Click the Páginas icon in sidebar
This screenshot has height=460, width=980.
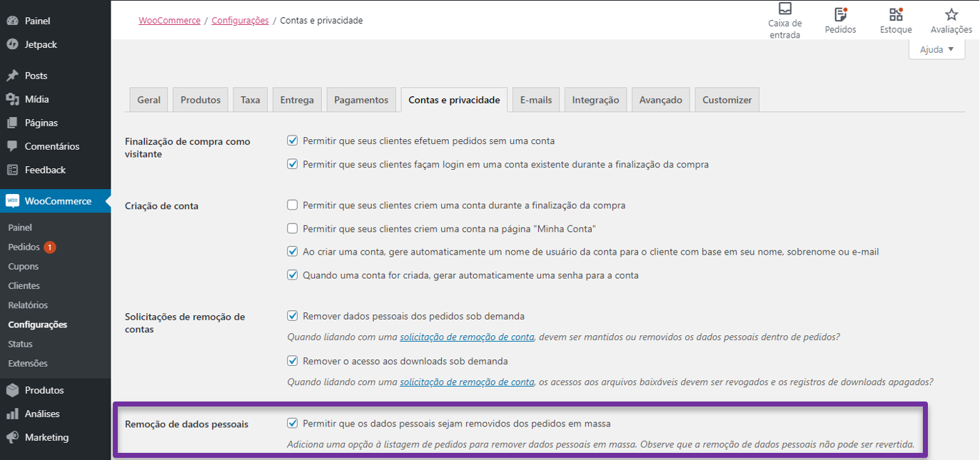12,123
